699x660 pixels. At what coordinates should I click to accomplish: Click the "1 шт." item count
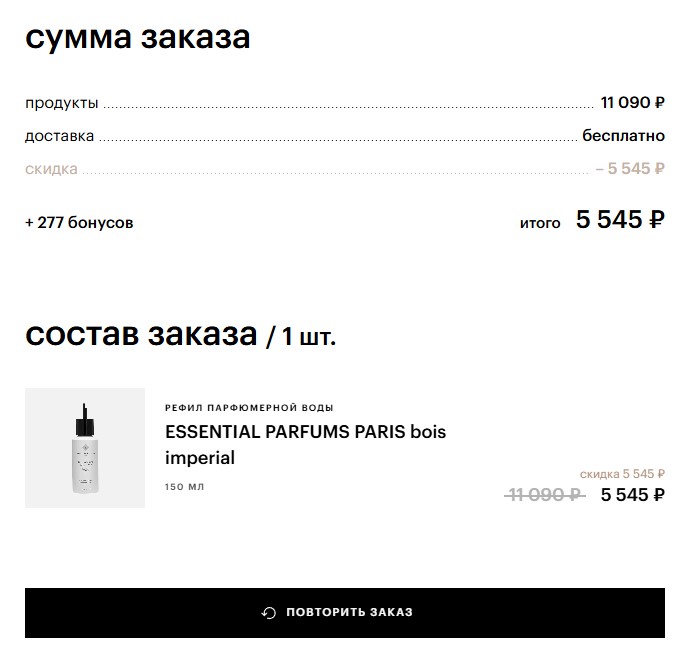click(309, 337)
